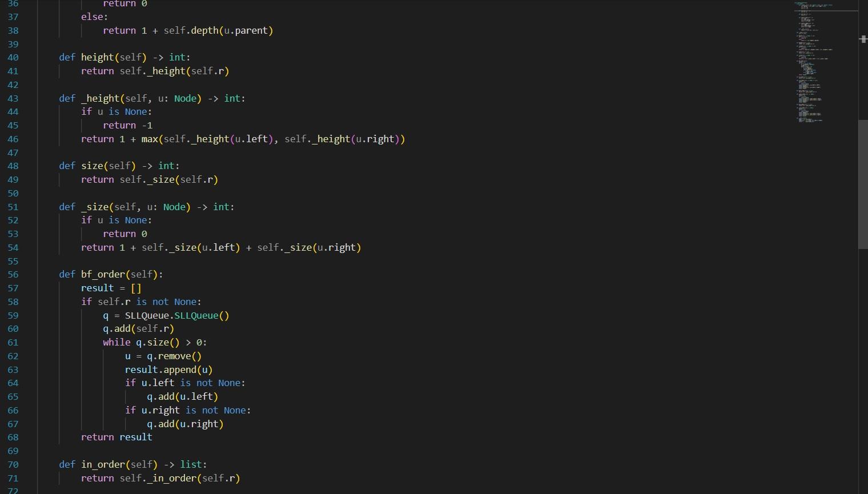Image resolution: width=868 pixels, height=494 pixels.
Task: Click 'u.parent' argument on line 38
Action: pyautogui.click(x=246, y=30)
